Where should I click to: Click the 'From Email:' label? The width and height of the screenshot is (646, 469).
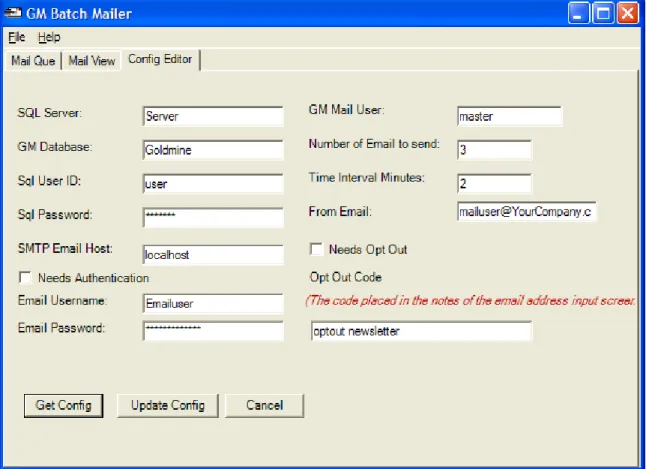click(340, 212)
